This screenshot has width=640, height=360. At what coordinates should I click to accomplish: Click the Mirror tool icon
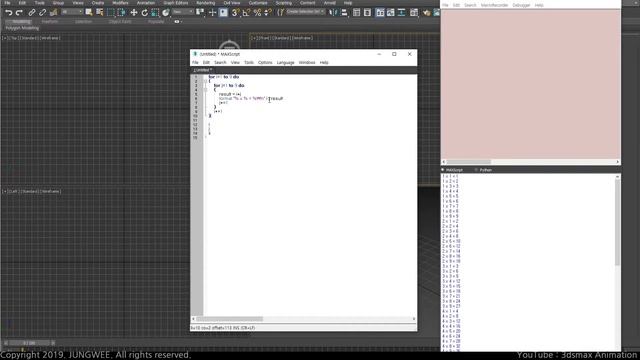coord(333,13)
